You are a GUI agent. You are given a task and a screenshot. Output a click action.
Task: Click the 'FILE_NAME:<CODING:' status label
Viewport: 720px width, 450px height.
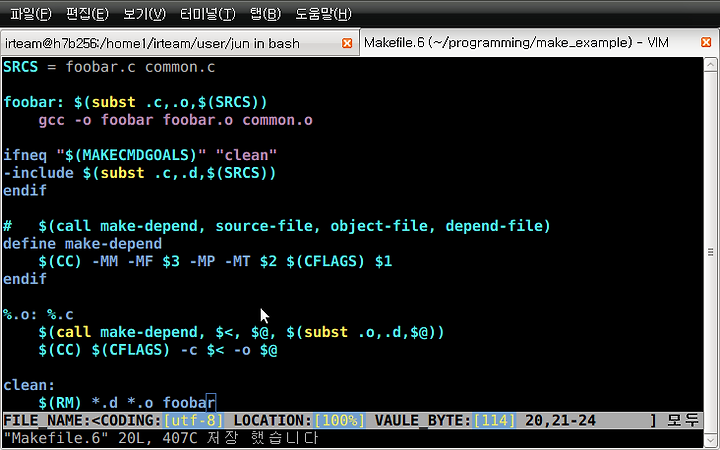pyautogui.click(x=83, y=421)
